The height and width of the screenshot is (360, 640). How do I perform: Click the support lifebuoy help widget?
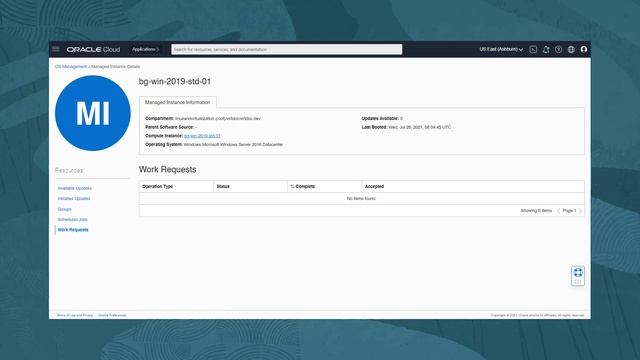point(578,276)
